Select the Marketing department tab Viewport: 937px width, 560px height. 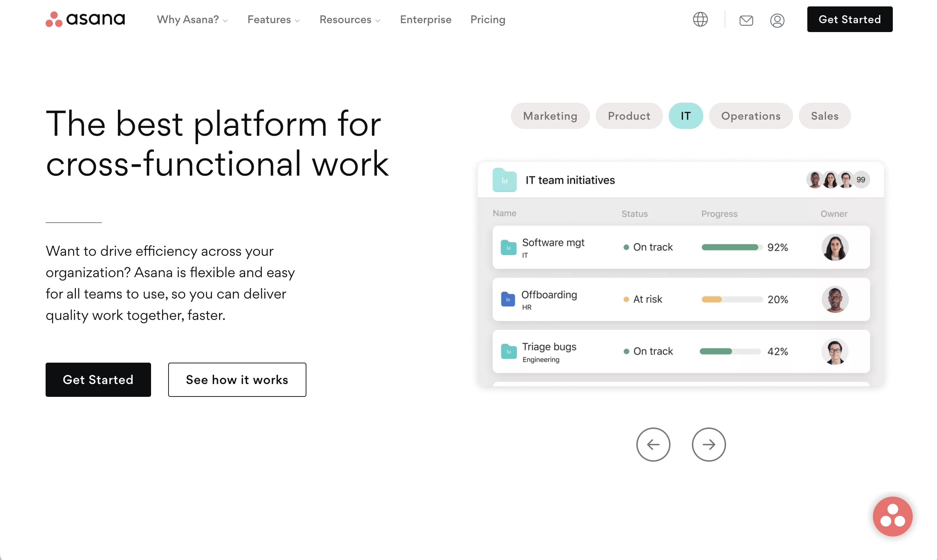pyautogui.click(x=550, y=115)
